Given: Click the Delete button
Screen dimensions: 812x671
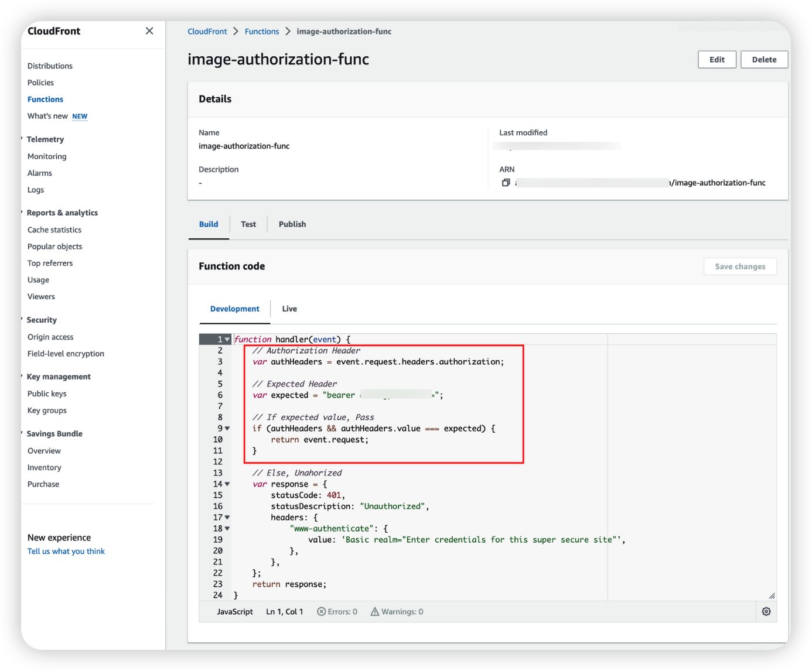Looking at the screenshot, I should (x=764, y=60).
